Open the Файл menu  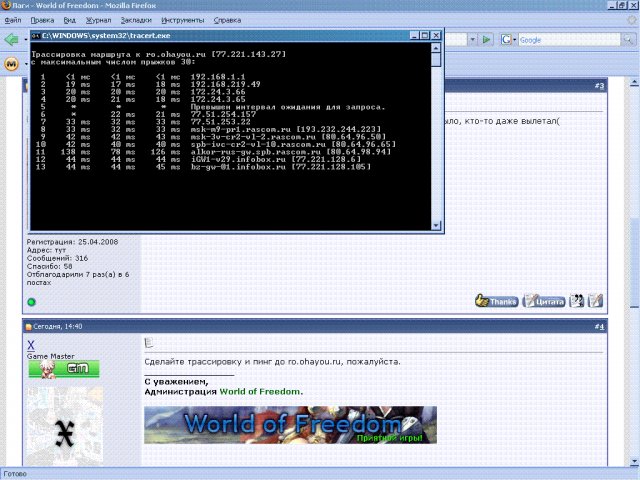point(13,20)
